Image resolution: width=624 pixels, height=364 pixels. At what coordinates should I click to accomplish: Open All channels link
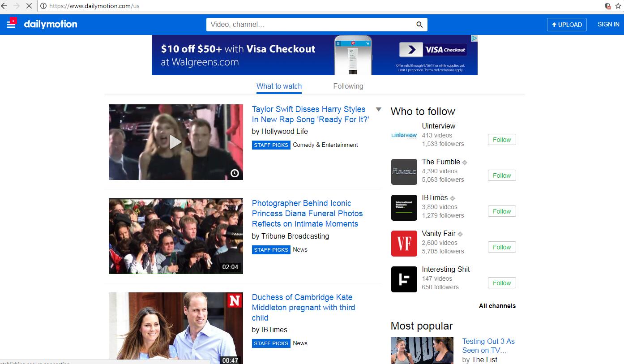pyautogui.click(x=497, y=306)
